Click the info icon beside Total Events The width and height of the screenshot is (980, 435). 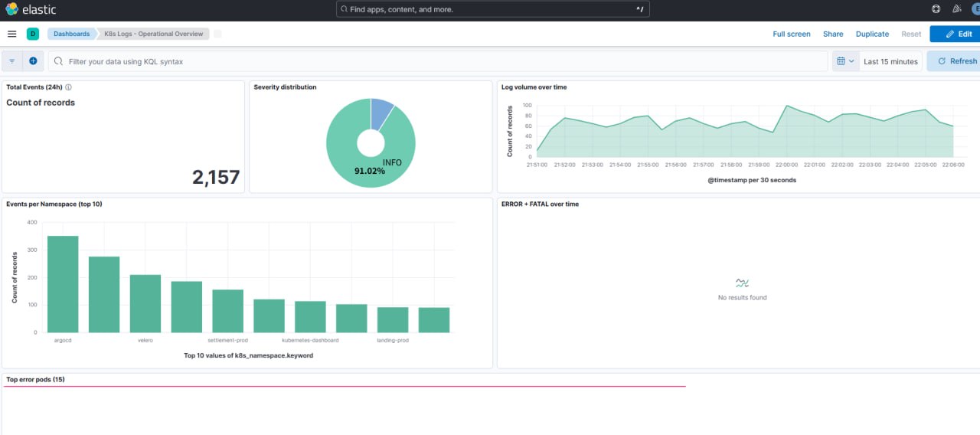(x=69, y=87)
